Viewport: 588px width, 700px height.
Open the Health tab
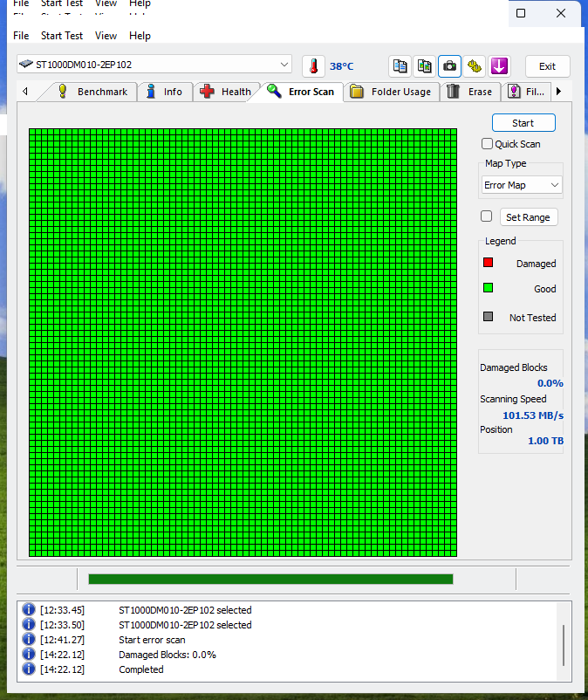[226, 92]
